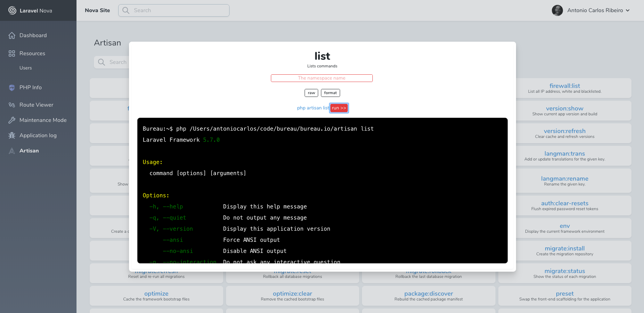Image resolution: width=644 pixels, height=313 pixels.
Task: Click the magnifier icon in Artisan search
Action: pyautogui.click(x=102, y=62)
